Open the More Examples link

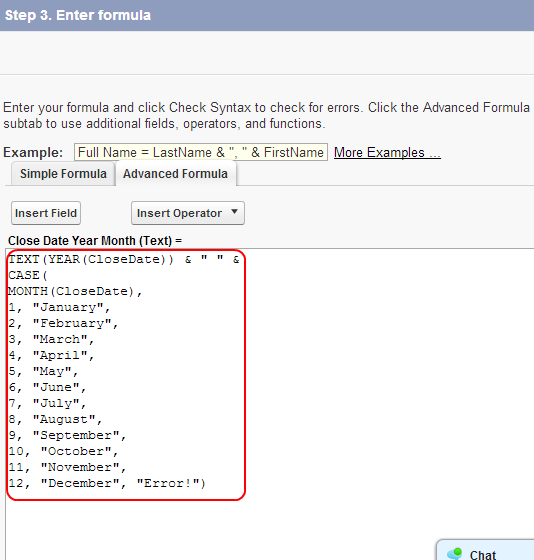387,152
